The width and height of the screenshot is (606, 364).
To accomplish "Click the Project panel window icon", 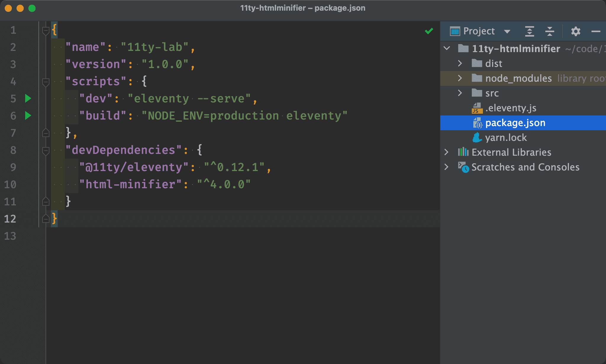I will click(455, 31).
